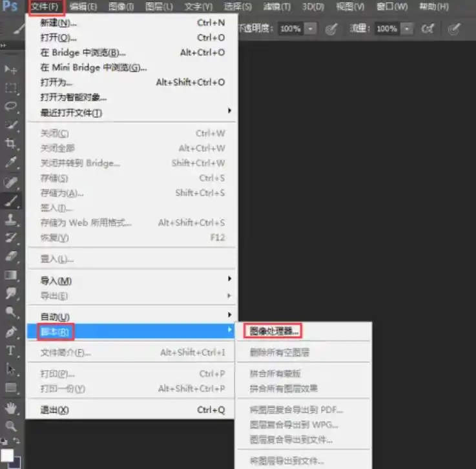Click the opacity 100% value field
The image size is (476, 469).
(291, 29)
